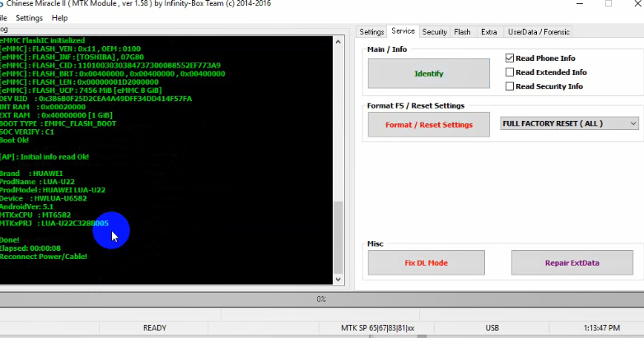Minimize the Chinese Miracle II window

click(580, 3)
